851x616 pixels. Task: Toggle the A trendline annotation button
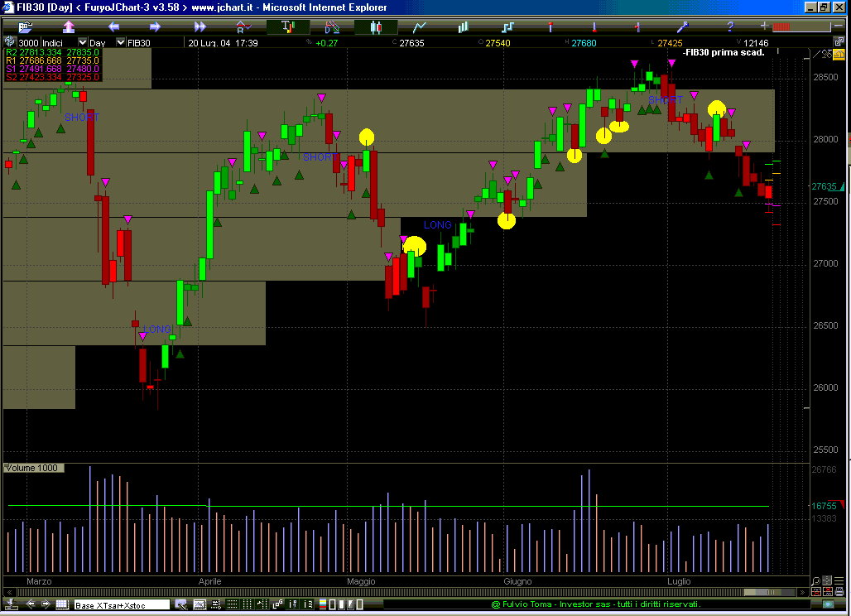pos(243,26)
